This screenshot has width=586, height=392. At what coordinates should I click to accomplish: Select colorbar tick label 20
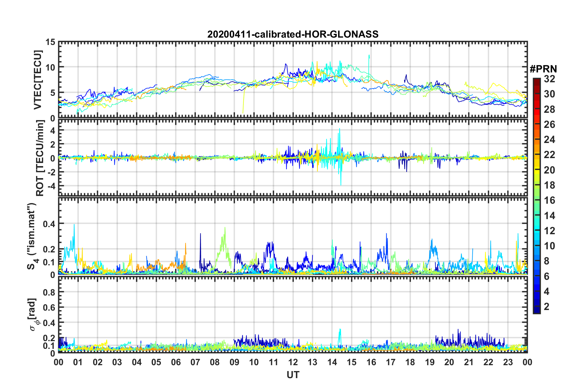pos(549,170)
